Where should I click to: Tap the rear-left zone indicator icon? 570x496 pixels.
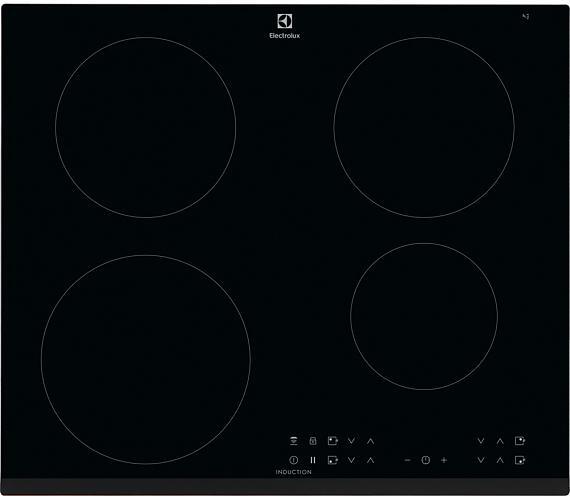[333, 441]
